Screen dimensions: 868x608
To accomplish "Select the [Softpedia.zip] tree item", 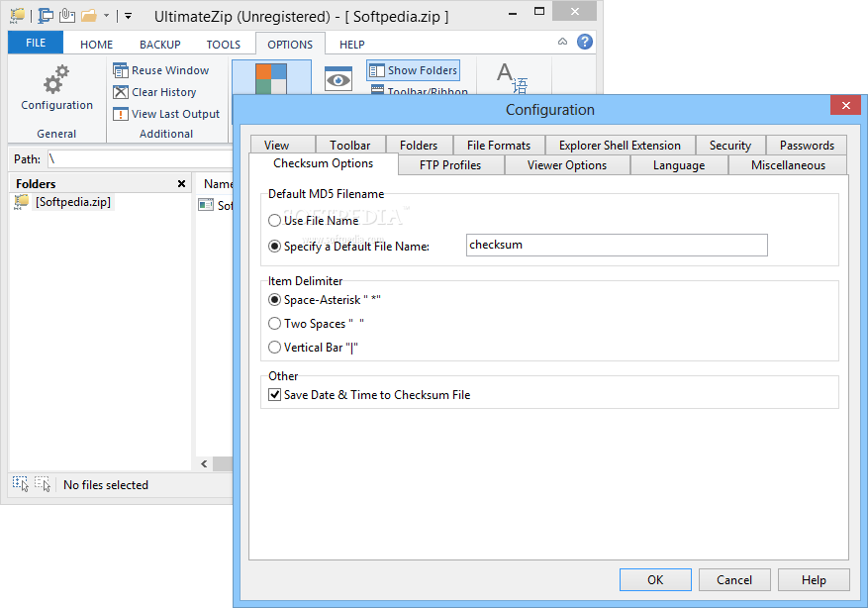I will pyautogui.click(x=73, y=202).
